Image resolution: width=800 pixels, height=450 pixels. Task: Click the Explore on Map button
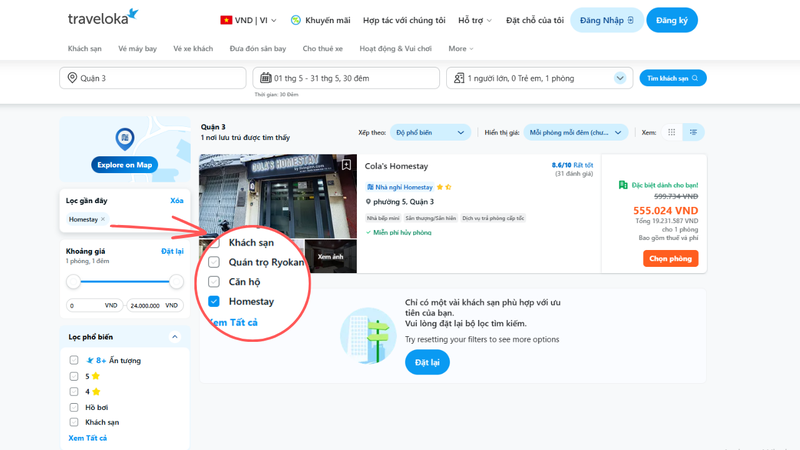click(124, 165)
